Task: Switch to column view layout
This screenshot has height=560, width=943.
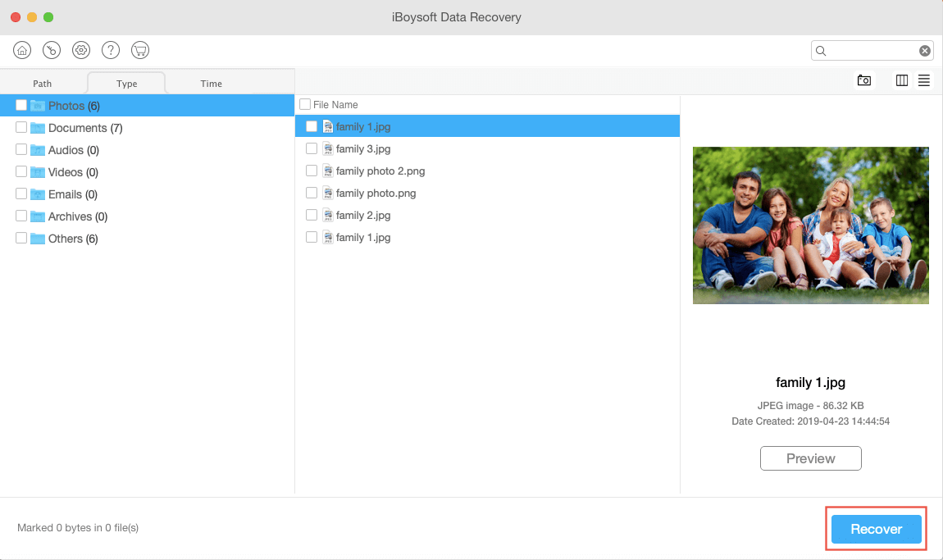Action: click(902, 80)
